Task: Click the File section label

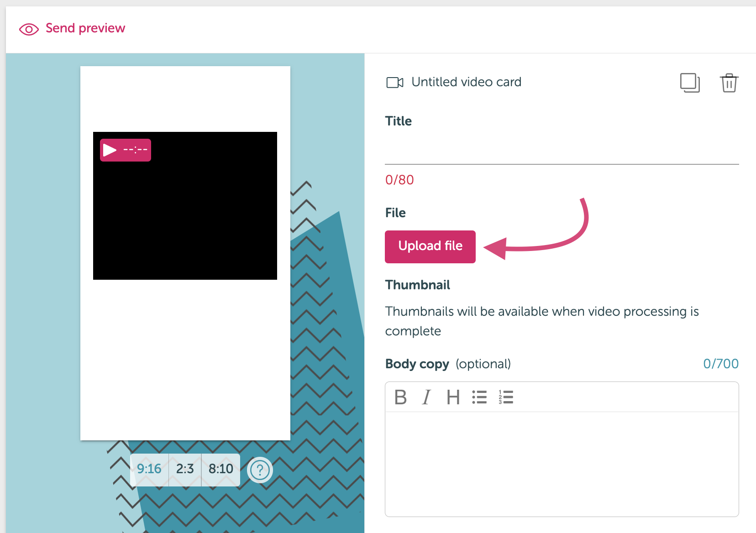Action: click(395, 213)
